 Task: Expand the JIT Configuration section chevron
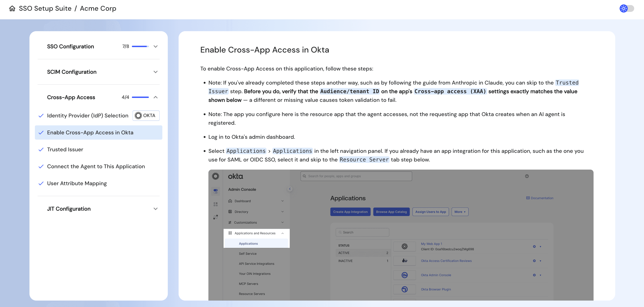pos(156,209)
